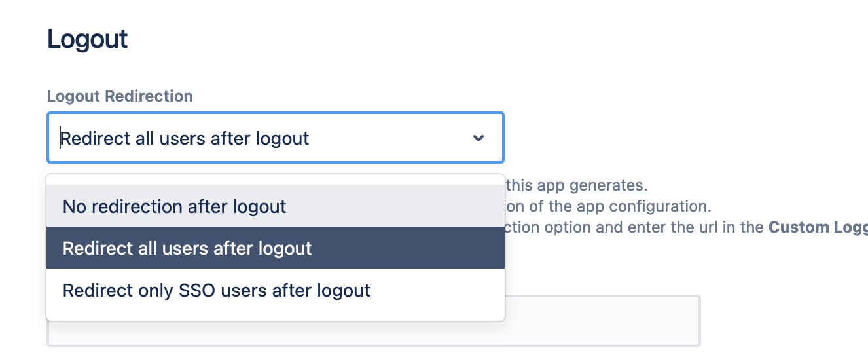Click the "Logout Redirection" field label

coord(120,96)
